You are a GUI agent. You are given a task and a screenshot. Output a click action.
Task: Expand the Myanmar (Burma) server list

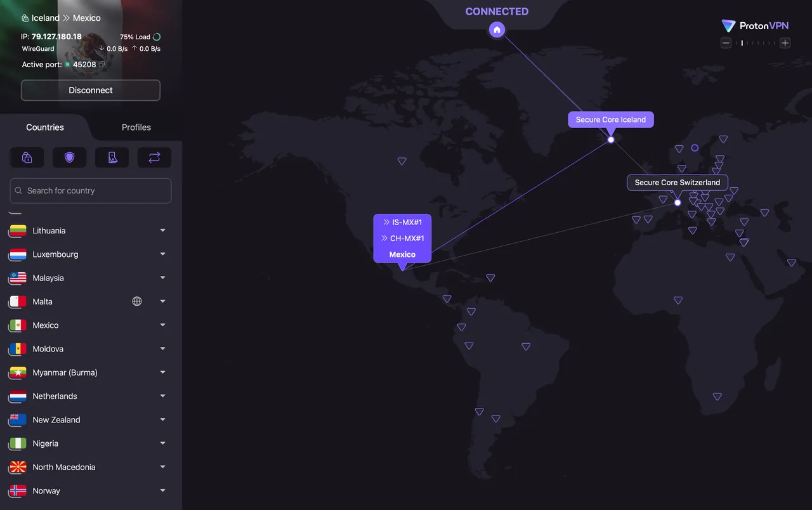[x=163, y=372]
